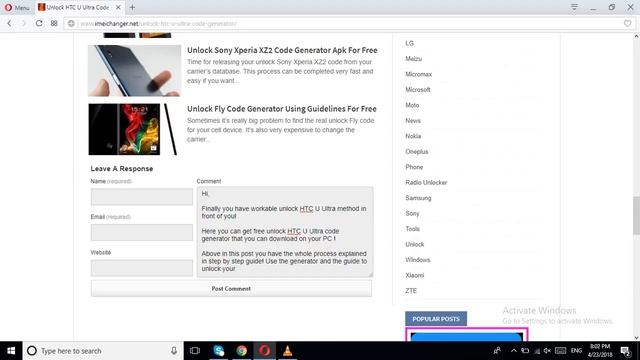Open Google Chrome from the taskbar
Image resolution: width=640 pixels, height=360 pixels.
[242, 351]
